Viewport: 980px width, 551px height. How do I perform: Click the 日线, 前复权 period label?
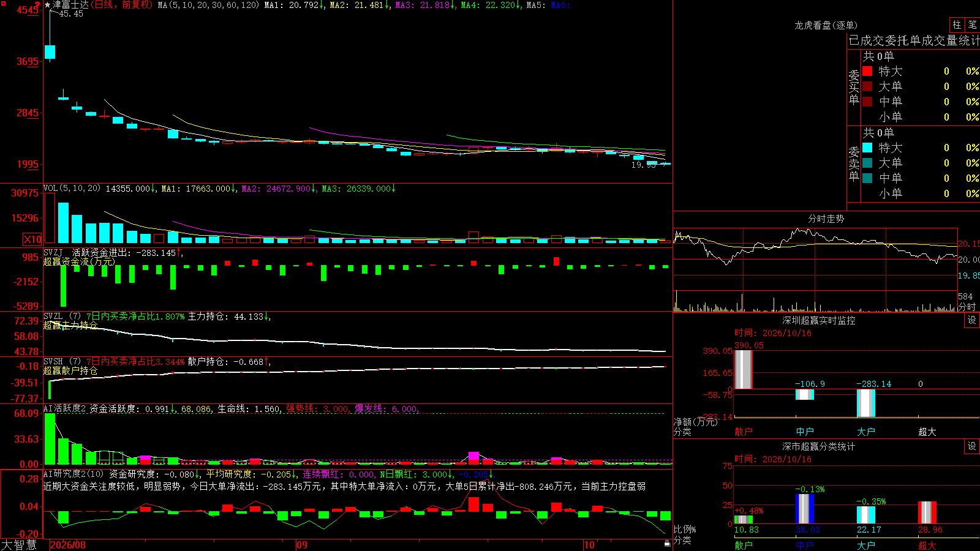pos(121,5)
